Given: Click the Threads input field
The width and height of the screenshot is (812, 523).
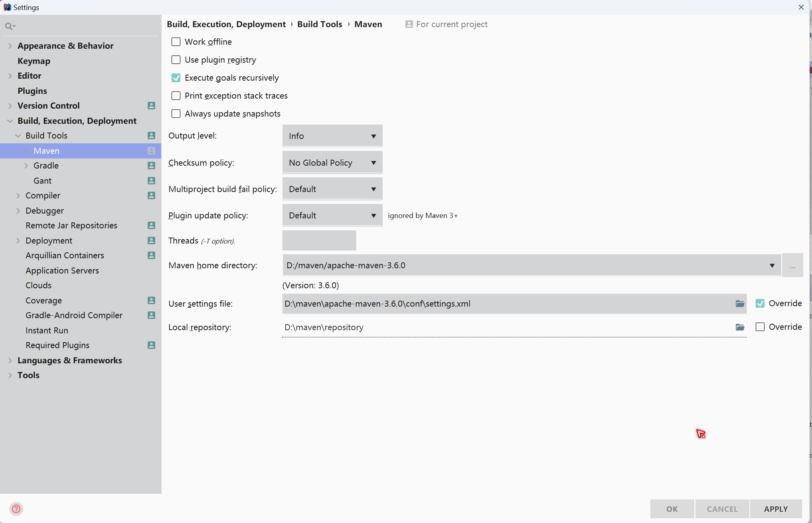Looking at the screenshot, I should click(x=319, y=241).
